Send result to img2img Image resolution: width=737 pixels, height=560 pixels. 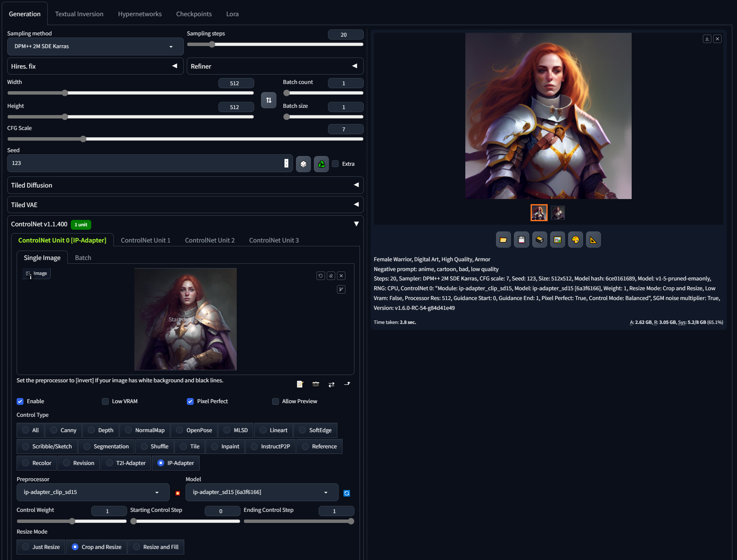tap(557, 240)
